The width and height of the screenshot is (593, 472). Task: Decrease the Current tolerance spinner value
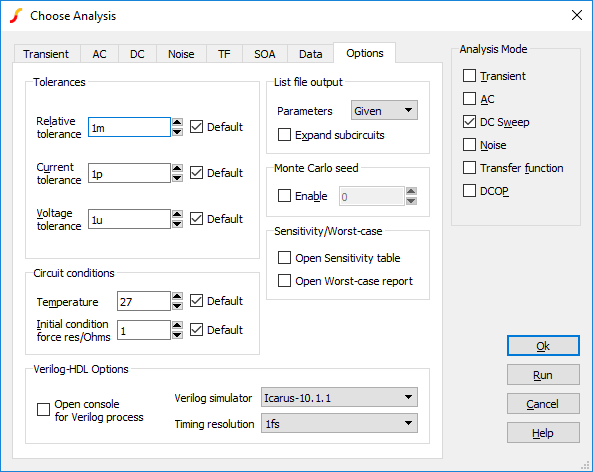point(177,178)
